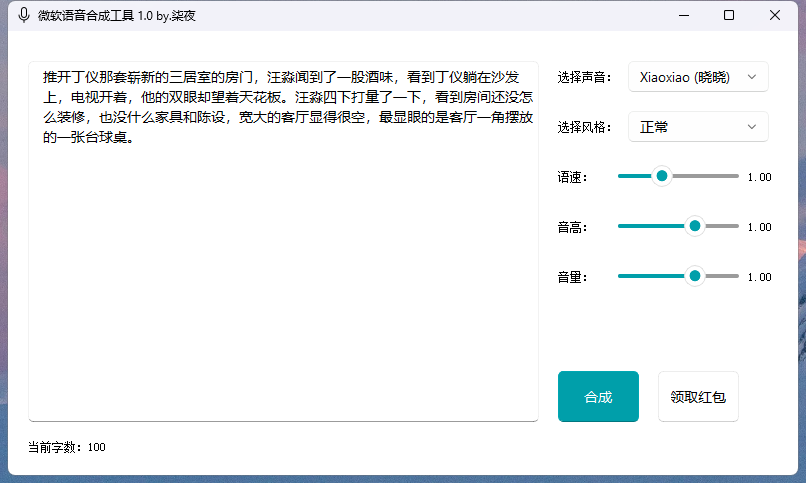Click the 选择声音 label
This screenshot has width=806, height=483.
[584, 77]
